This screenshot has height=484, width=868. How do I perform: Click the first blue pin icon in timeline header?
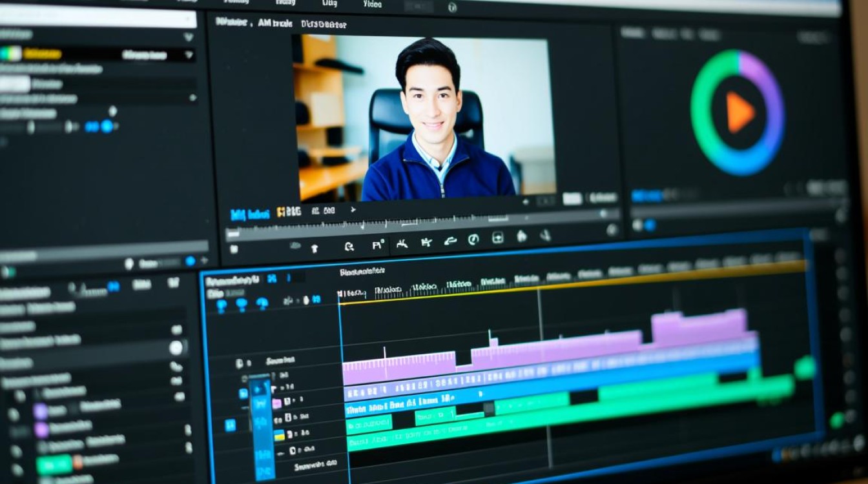221,304
